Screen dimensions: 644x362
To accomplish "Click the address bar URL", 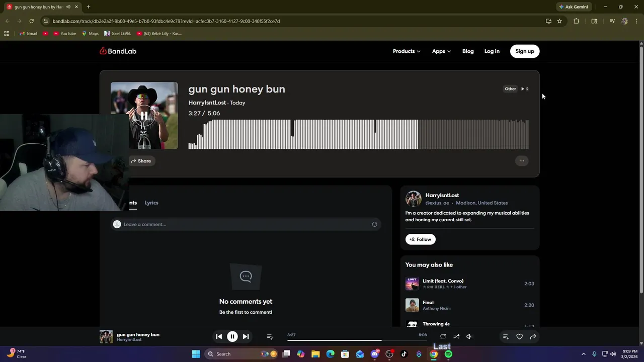I will [166, 21].
